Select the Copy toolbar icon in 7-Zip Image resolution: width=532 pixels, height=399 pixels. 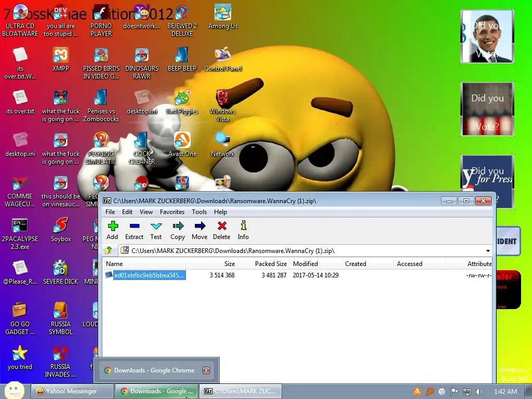[x=178, y=230]
